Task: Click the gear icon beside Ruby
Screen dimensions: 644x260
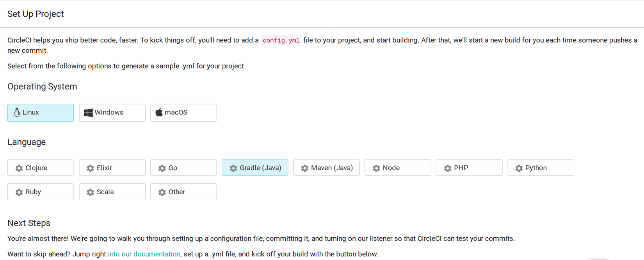Action: (19, 192)
